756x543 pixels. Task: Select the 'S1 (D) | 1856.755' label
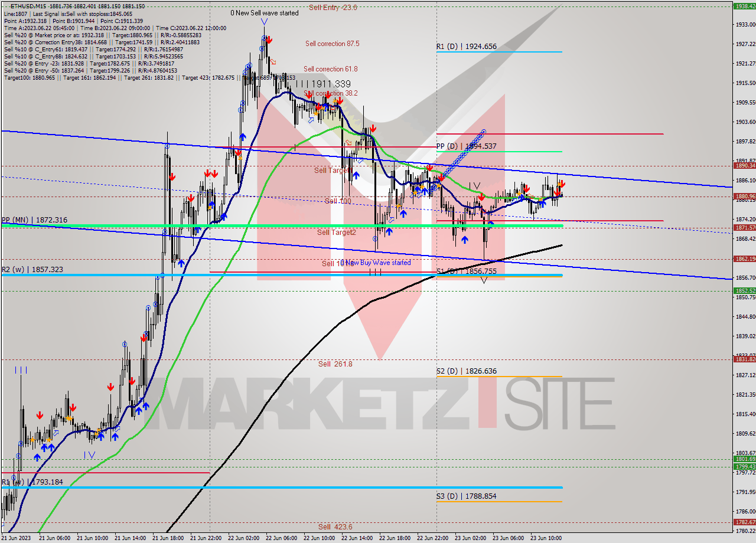tap(467, 271)
